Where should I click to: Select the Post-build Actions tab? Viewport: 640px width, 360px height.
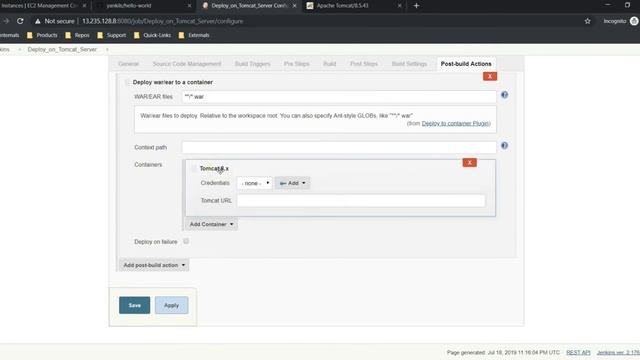[x=466, y=64]
